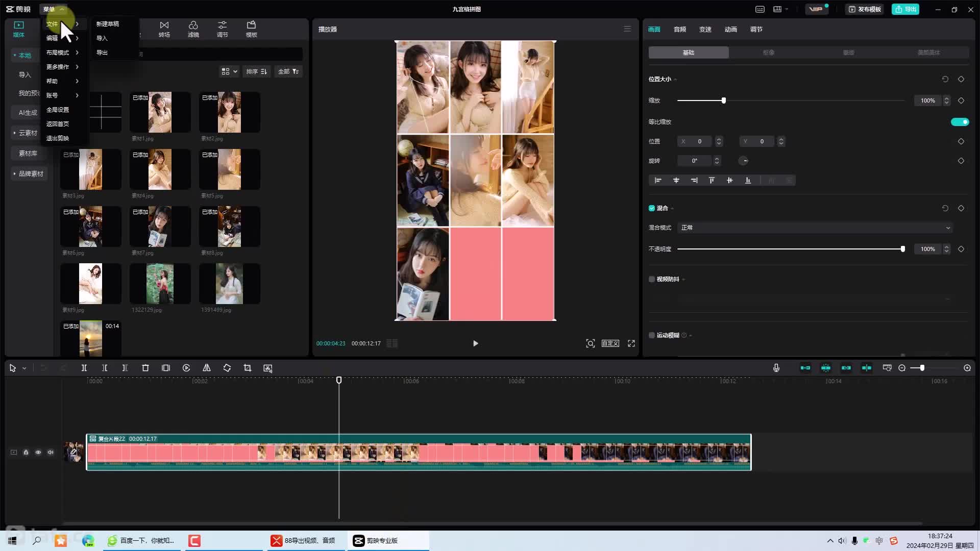This screenshot has width=980, height=551.
Task: Toggle the track lock icon
Action: click(x=26, y=452)
